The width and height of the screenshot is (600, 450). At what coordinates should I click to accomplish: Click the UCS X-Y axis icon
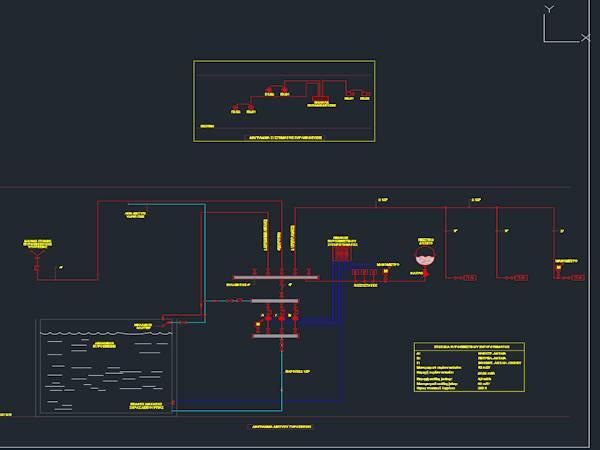pyautogui.click(x=566, y=24)
